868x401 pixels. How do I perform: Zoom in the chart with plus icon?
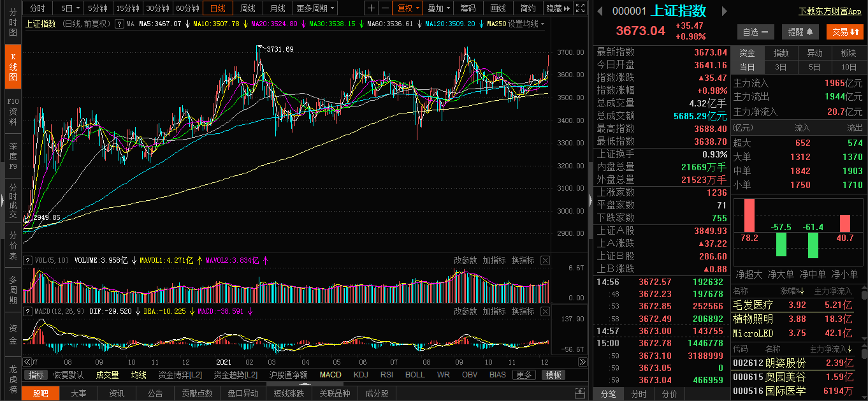[x=371, y=8]
